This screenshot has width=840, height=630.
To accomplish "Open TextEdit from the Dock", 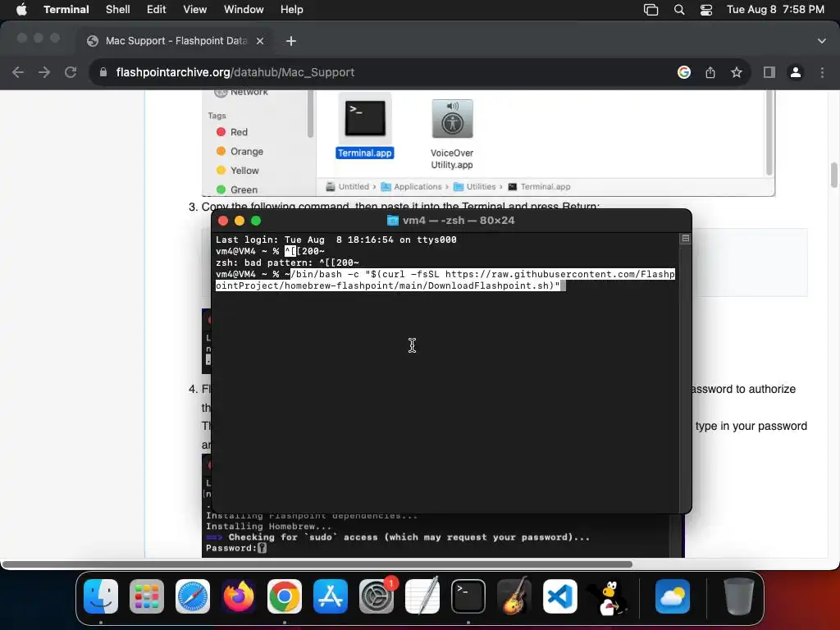I will (422, 596).
